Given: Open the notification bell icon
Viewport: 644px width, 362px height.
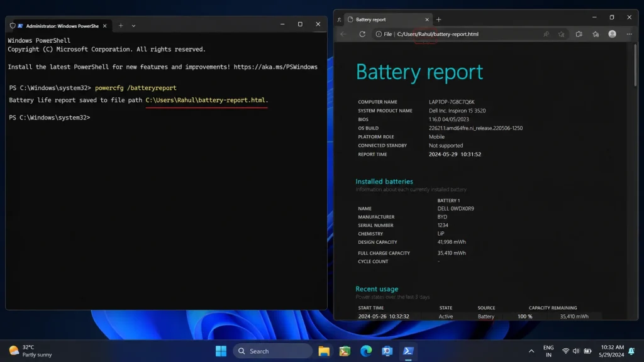Looking at the screenshot, I should (x=631, y=351).
